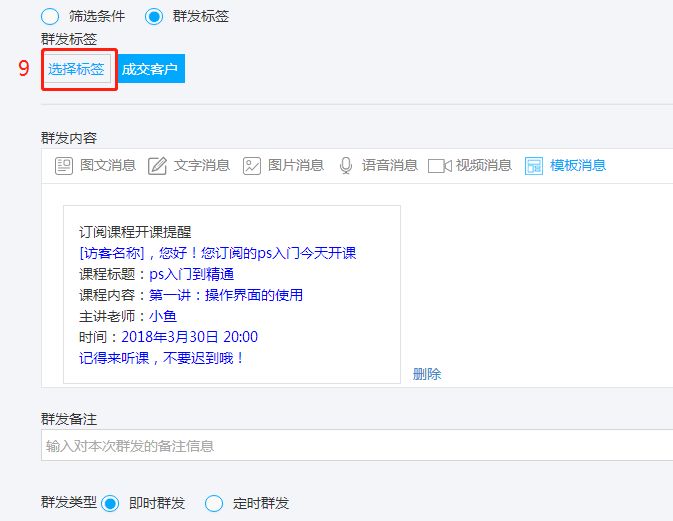Select the 定时群发 radio button
Image resolution: width=673 pixels, height=521 pixels.
[214, 503]
